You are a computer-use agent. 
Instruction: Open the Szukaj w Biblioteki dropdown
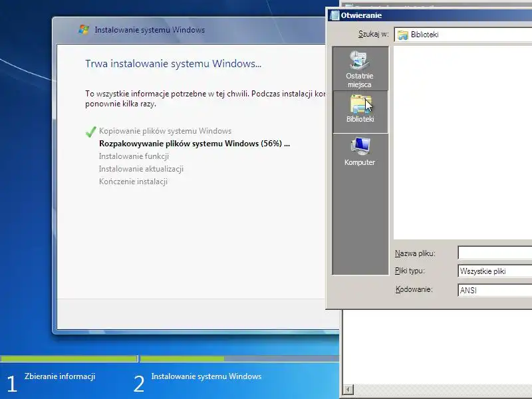463,35
